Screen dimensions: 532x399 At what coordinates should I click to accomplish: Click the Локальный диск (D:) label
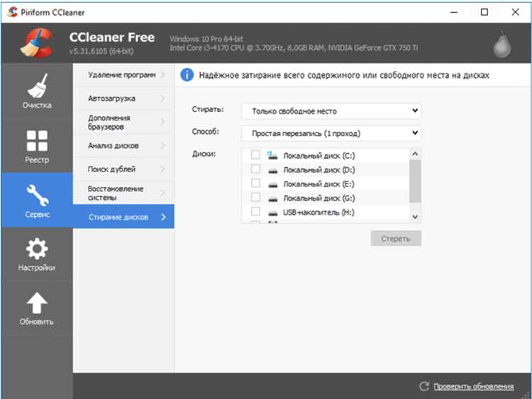tap(319, 170)
